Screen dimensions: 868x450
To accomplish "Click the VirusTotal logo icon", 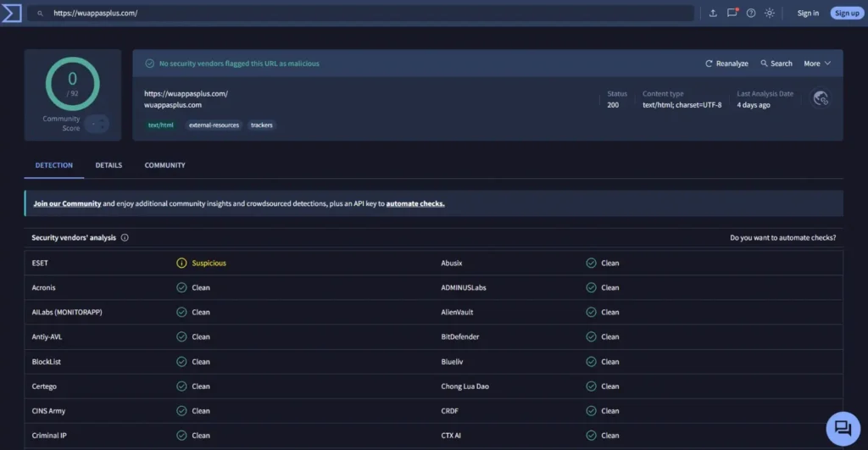I will pyautogui.click(x=12, y=14).
